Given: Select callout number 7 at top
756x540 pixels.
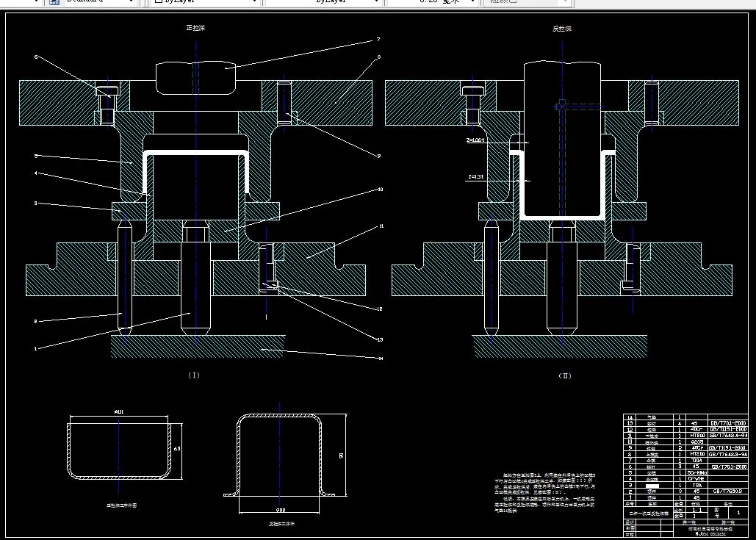Looking at the screenshot, I should [x=378, y=40].
